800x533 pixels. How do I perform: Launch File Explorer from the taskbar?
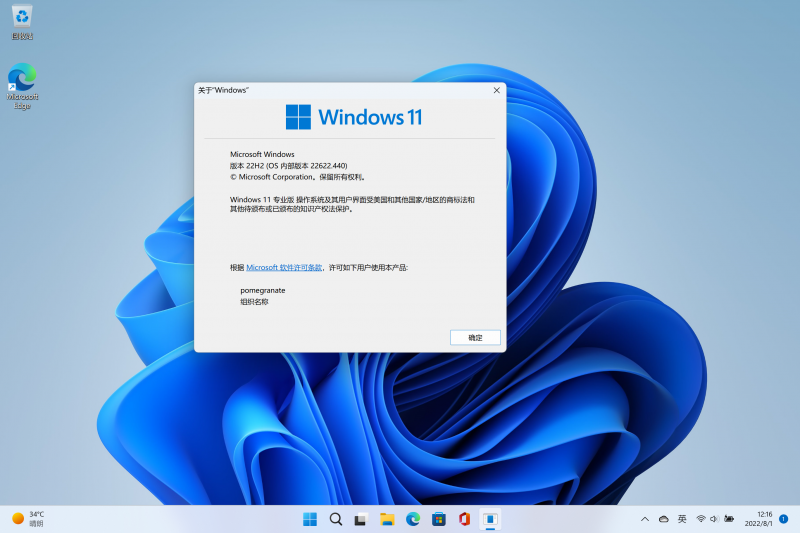[x=387, y=519]
